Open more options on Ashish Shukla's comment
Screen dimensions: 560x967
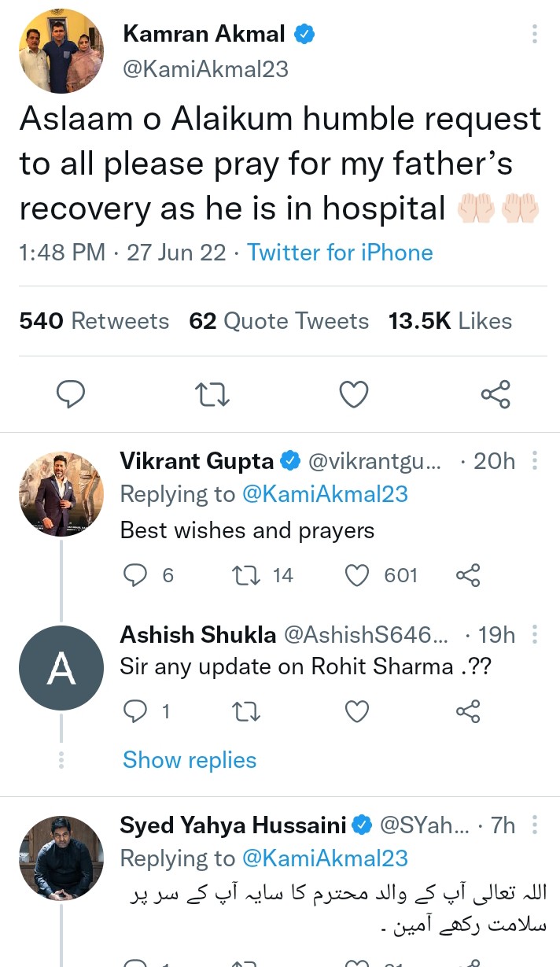536,634
